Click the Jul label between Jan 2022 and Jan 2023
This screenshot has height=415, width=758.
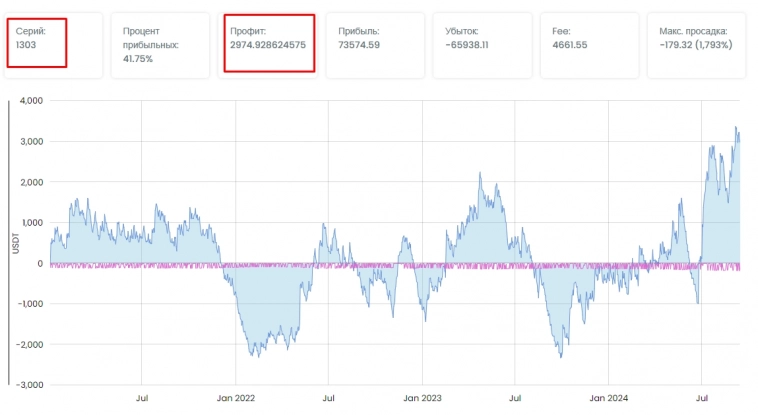pyautogui.click(x=329, y=398)
